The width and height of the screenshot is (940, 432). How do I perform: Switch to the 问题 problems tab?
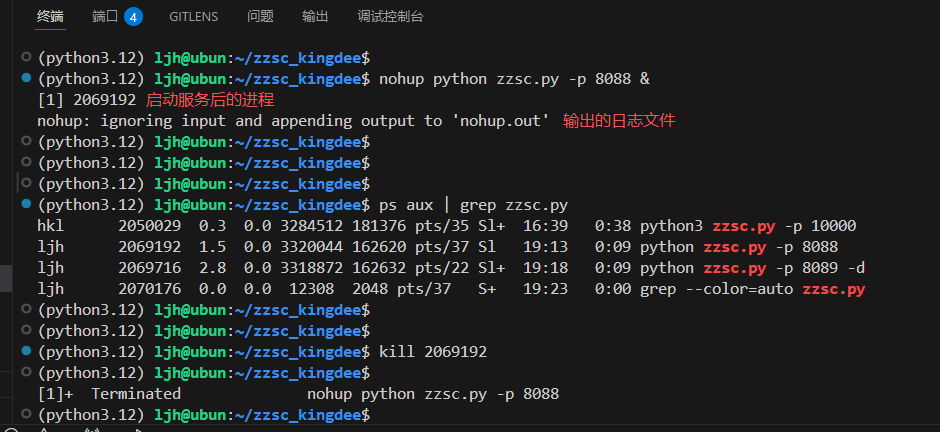point(260,17)
